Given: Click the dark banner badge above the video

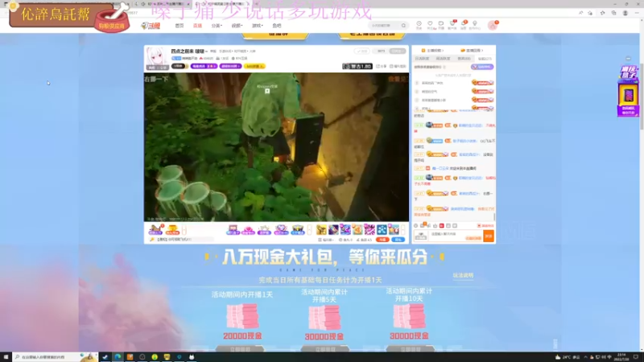Looking at the screenshot, I should coord(357,66).
